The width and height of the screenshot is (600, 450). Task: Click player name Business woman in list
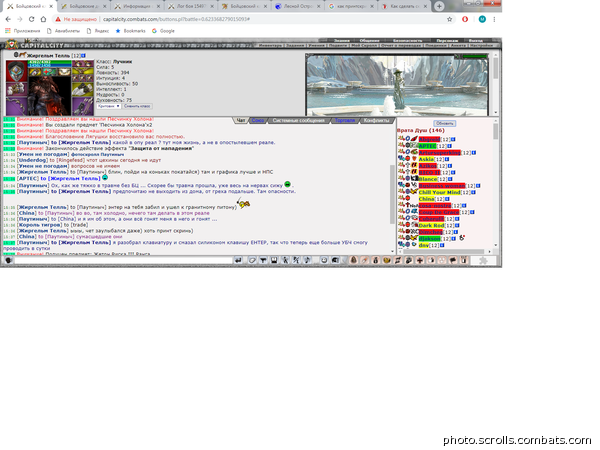(442, 186)
